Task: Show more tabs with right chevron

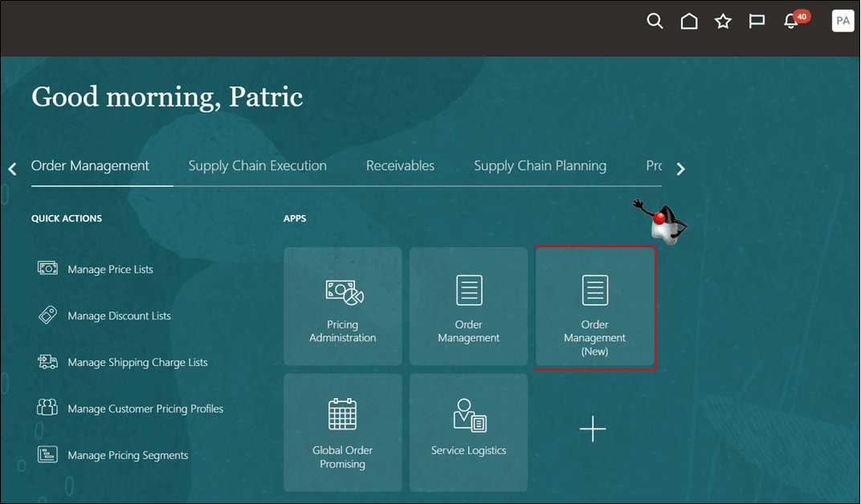Action: (x=681, y=169)
